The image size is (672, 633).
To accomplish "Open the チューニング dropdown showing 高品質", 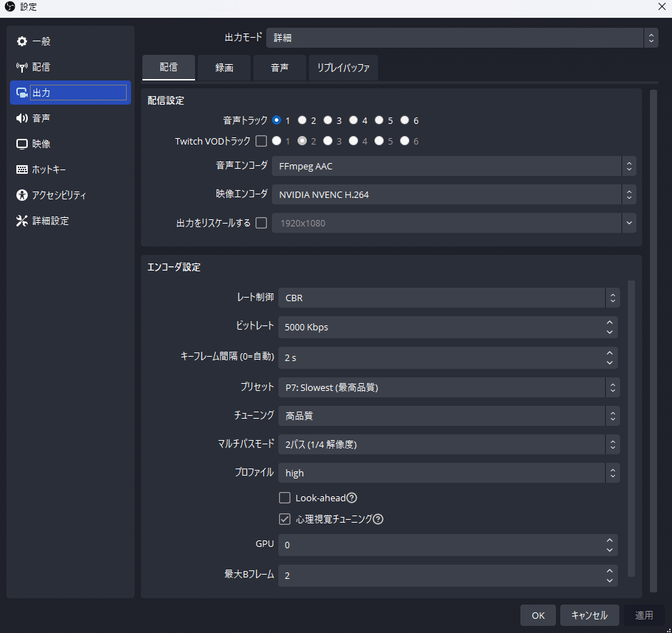I will 448,416.
